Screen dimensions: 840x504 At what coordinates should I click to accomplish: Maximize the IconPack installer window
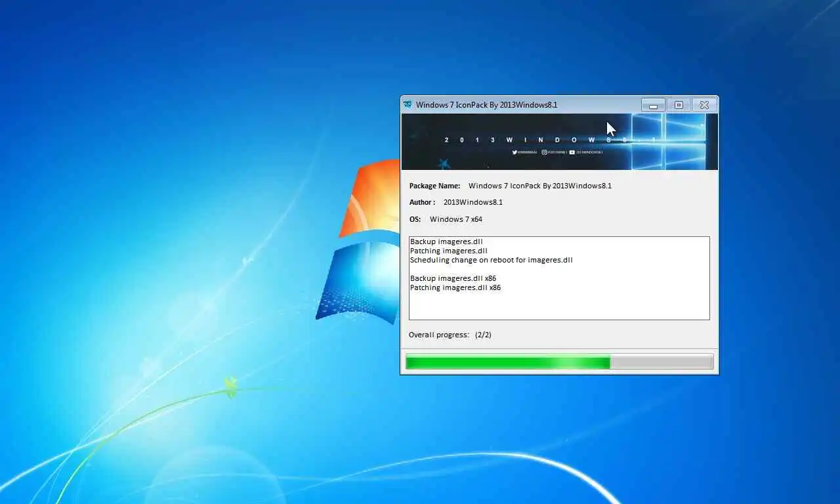point(679,105)
